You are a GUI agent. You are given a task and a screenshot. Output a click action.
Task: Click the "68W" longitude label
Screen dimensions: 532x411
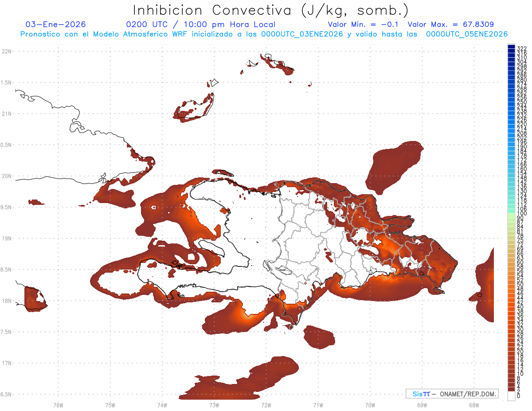point(473,405)
